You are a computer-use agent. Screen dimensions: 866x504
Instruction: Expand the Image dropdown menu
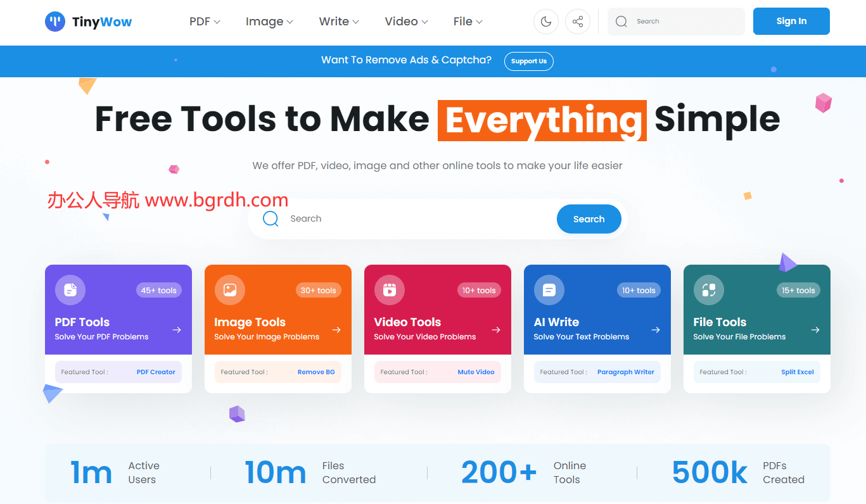point(269,22)
